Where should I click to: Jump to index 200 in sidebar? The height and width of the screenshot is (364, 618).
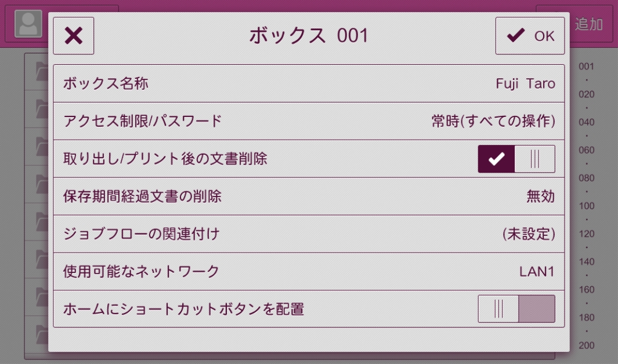pos(586,345)
